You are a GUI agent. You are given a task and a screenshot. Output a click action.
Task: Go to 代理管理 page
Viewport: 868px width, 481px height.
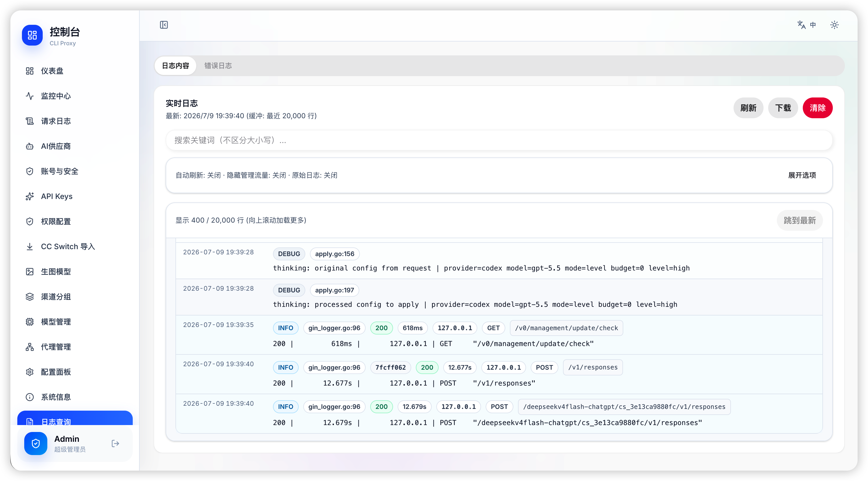click(x=75, y=347)
